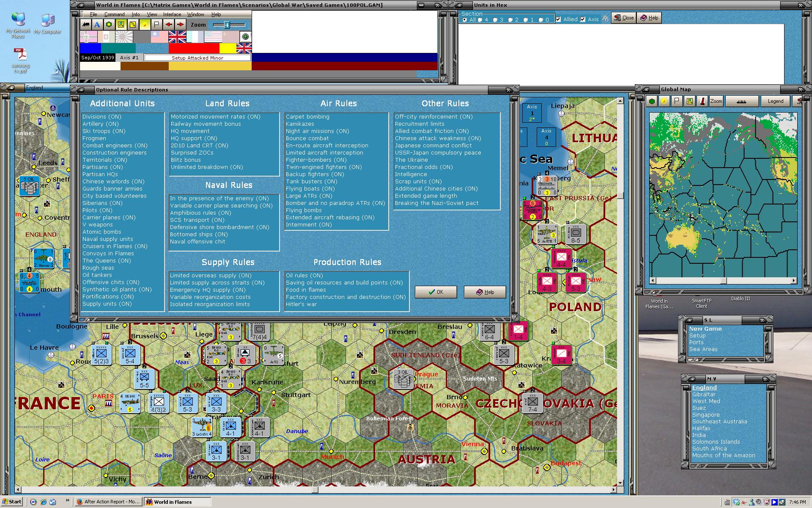Open the File menu
Screen dimensions: 812x508
click(x=93, y=14)
